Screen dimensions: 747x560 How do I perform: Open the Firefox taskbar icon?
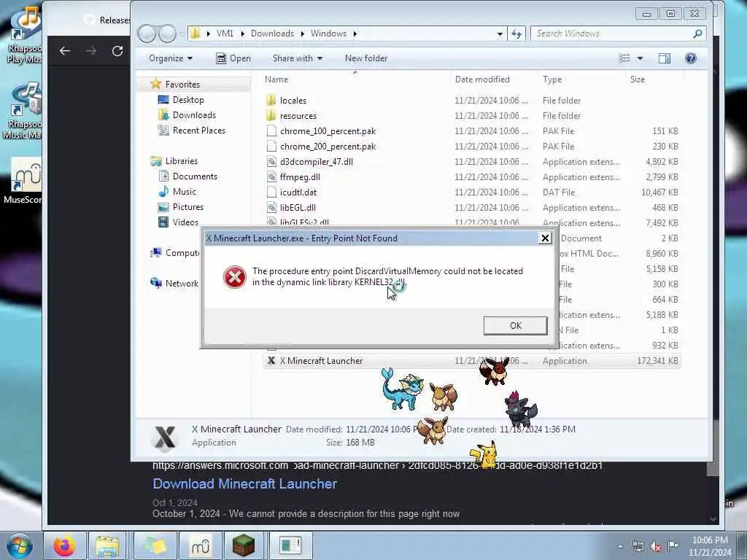coord(64,545)
